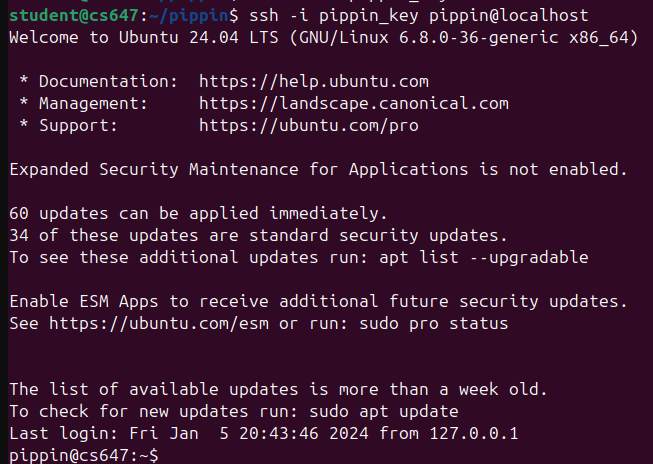Click the "Enable ESM Apps" message line

(x=318, y=301)
